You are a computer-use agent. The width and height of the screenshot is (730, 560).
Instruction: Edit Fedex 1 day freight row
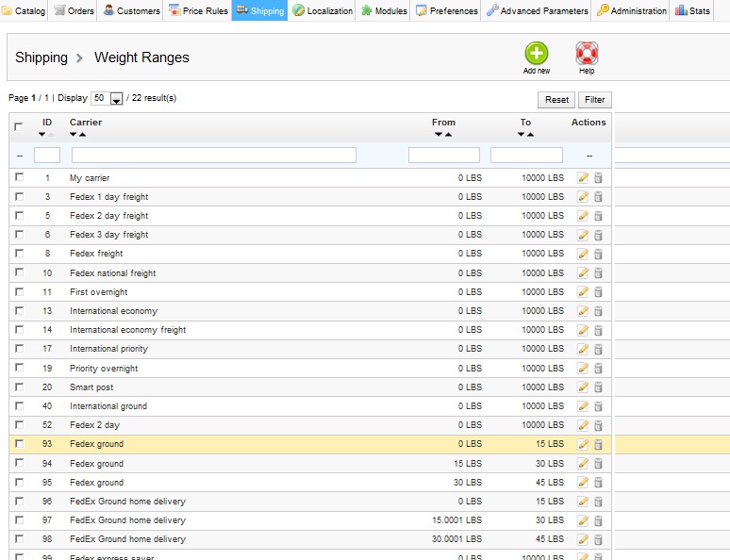point(583,197)
